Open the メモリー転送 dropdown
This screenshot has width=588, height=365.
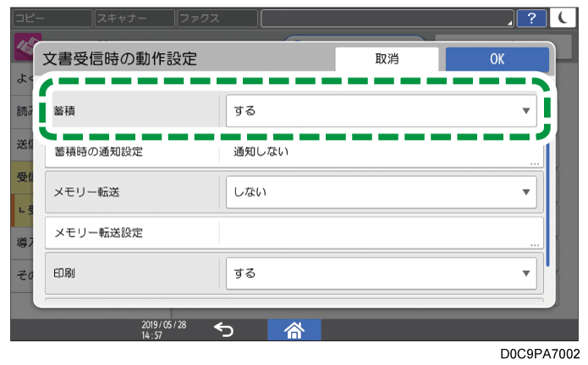click(381, 192)
